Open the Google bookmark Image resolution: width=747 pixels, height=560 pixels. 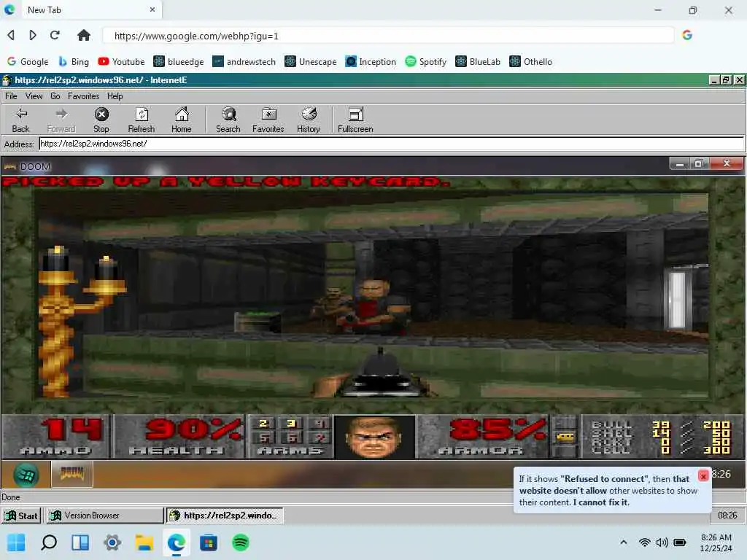click(28, 62)
